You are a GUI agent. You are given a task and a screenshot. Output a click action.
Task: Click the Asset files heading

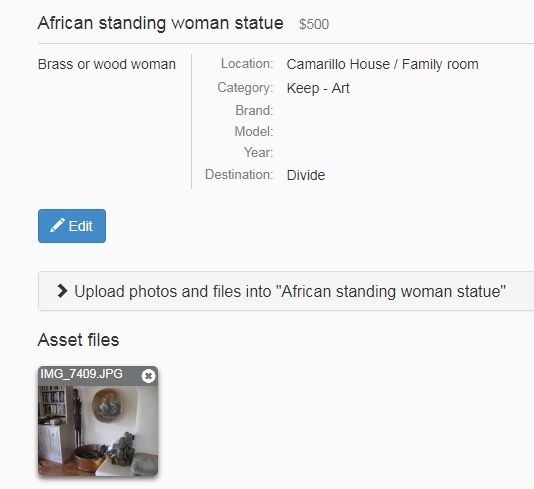78,340
